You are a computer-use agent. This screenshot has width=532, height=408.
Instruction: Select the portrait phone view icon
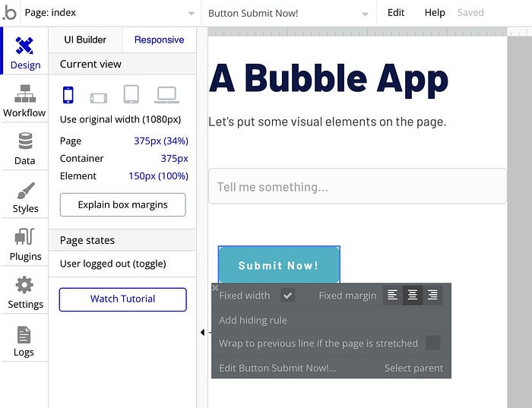tap(68, 95)
